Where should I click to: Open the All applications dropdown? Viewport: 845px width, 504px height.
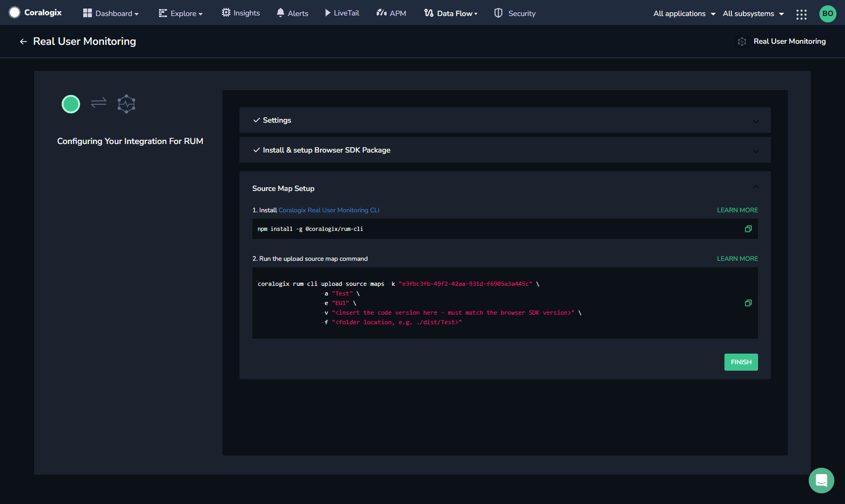(684, 13)
